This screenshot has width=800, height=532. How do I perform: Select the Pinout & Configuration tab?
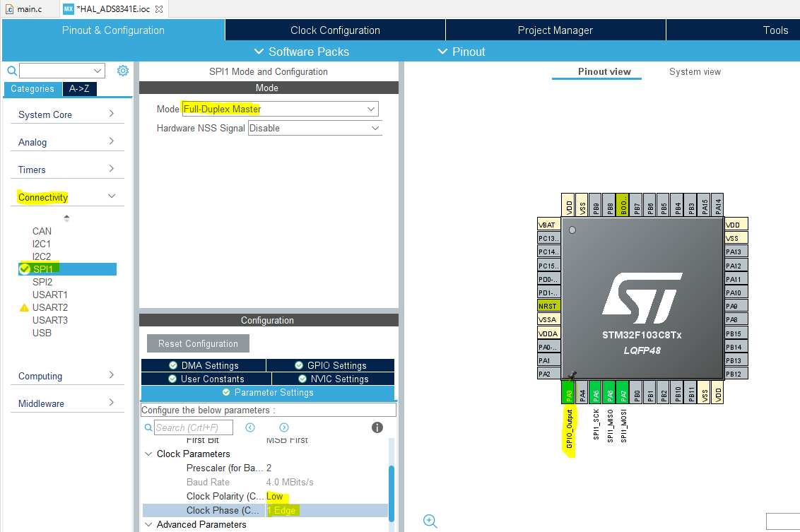click(113, 30)
